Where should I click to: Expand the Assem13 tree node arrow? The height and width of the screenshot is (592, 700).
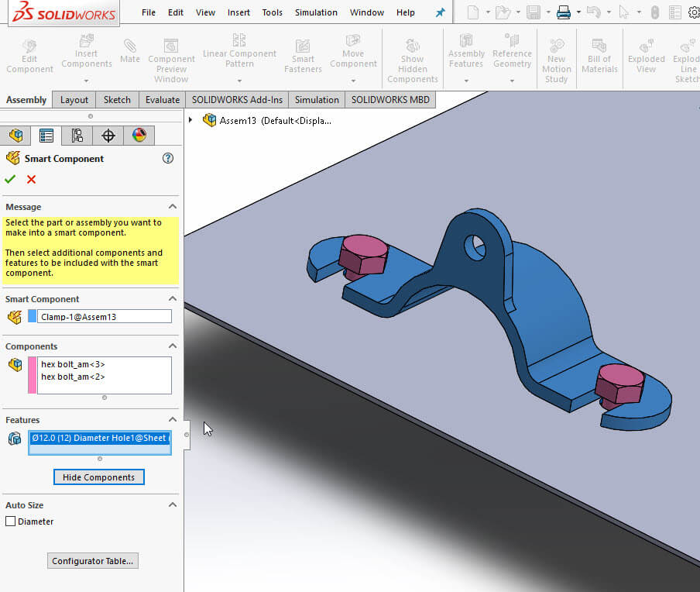click(x=191, y=120)
